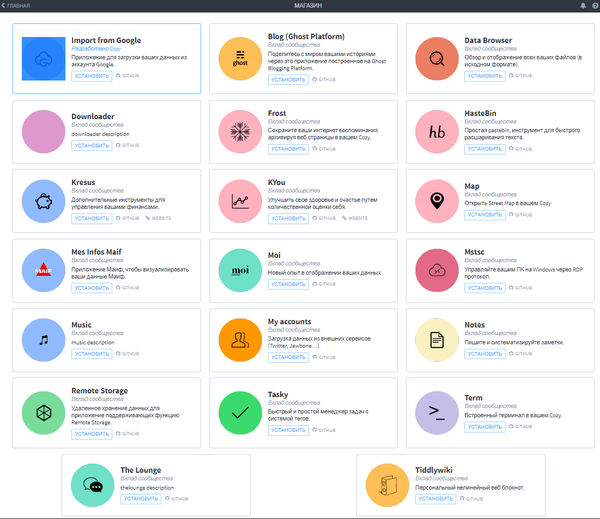600x519 pixels.
Task: Click the Mes Infos Maif title
Action: (x=96, y=252)
